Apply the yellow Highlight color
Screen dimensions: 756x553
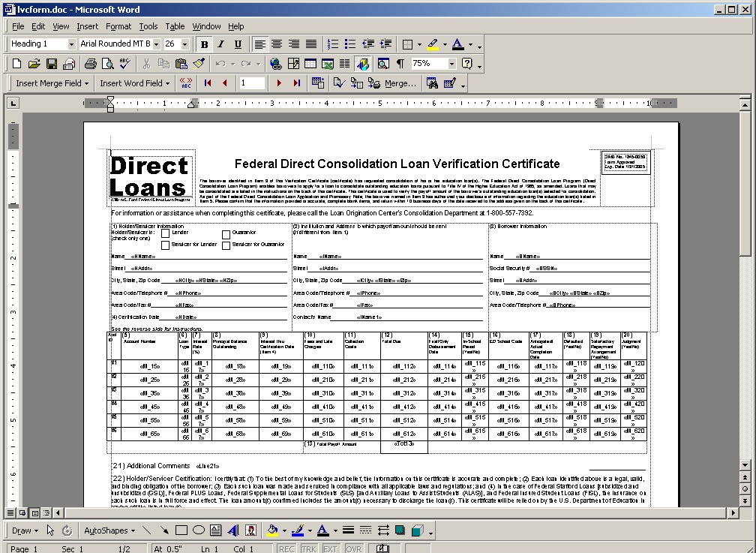[x=433, y=44]
